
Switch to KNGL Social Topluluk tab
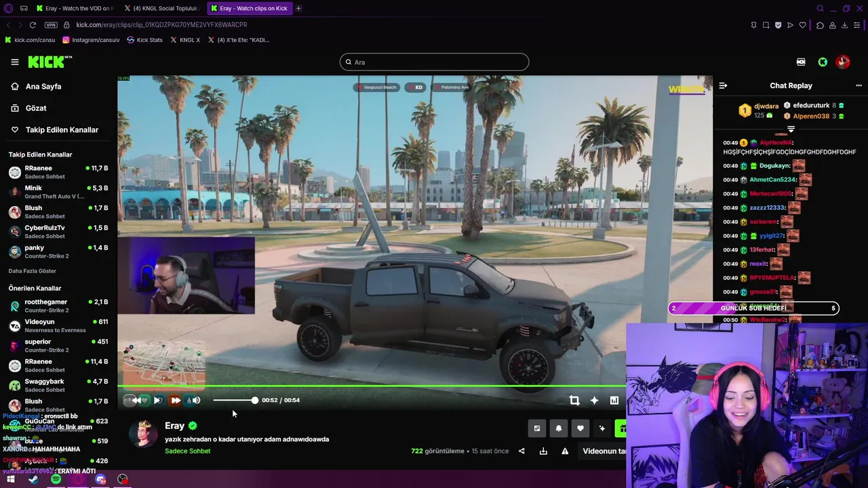tap(161, 8)
